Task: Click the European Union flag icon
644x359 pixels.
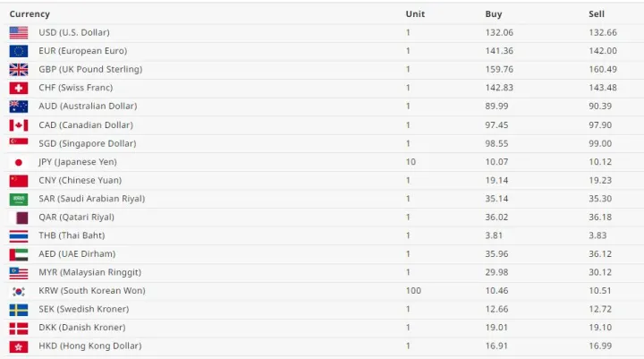Action: [19, 51]
